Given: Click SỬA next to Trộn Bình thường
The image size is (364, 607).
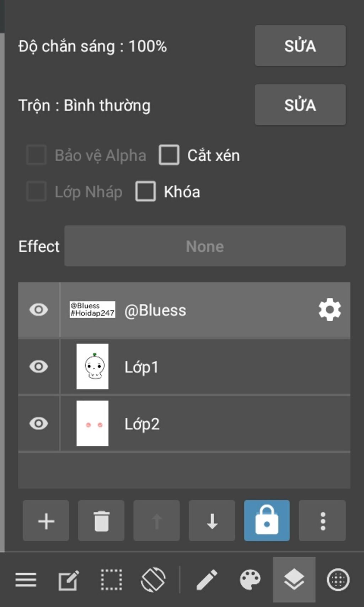Looking at the screenshot, I should (300, 105).
